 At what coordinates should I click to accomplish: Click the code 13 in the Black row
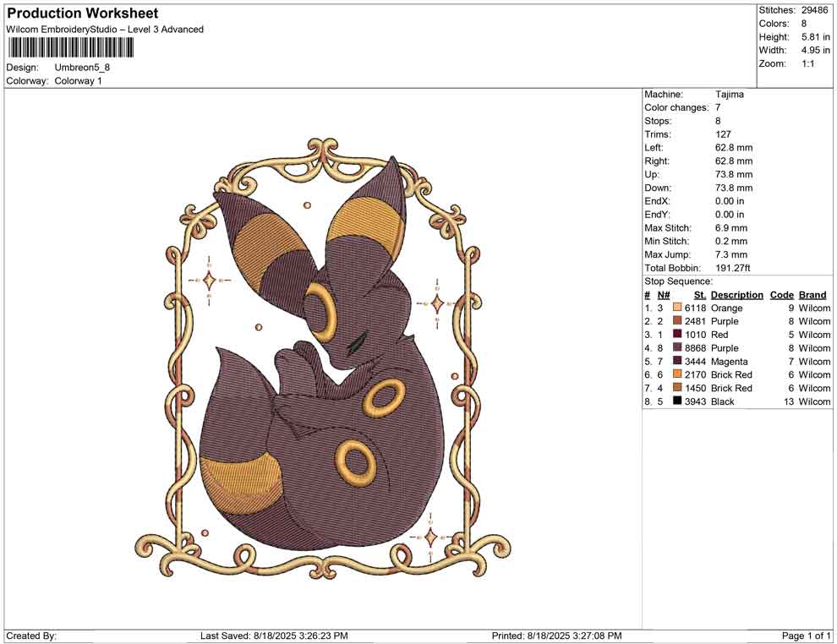coord(789,401)
